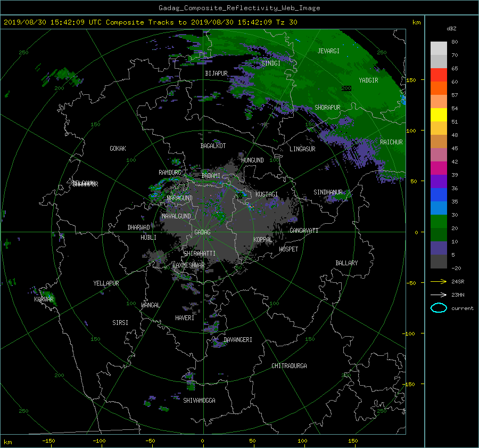Click the cyan current-track ellipse icon
This screenshot has height=448, width=479.
[x=439, y=308]
